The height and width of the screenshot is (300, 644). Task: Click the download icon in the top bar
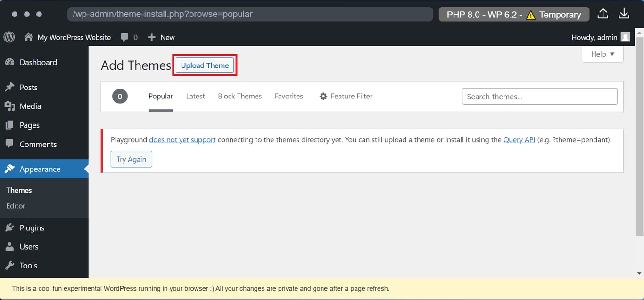coord(624,13)
